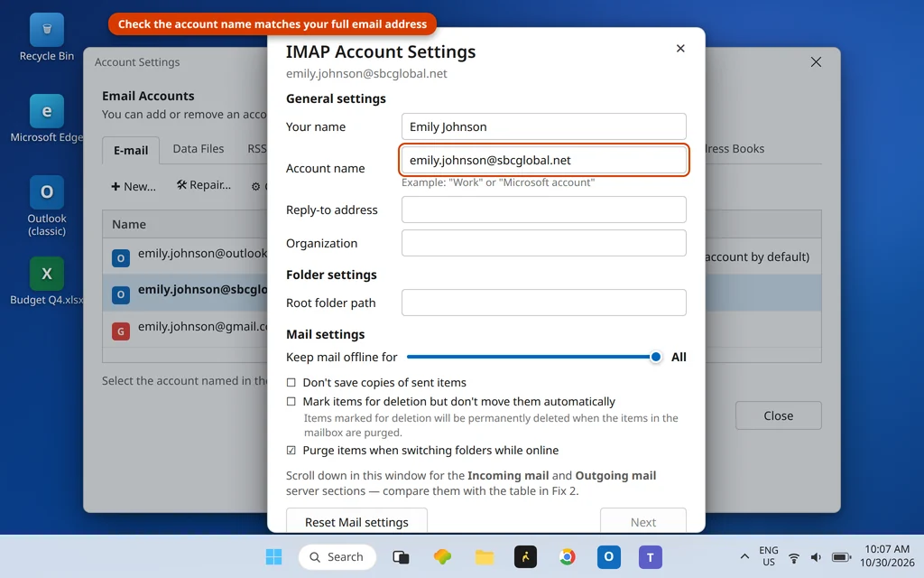Open the black hiker app in the taskbar

[526, 556]
